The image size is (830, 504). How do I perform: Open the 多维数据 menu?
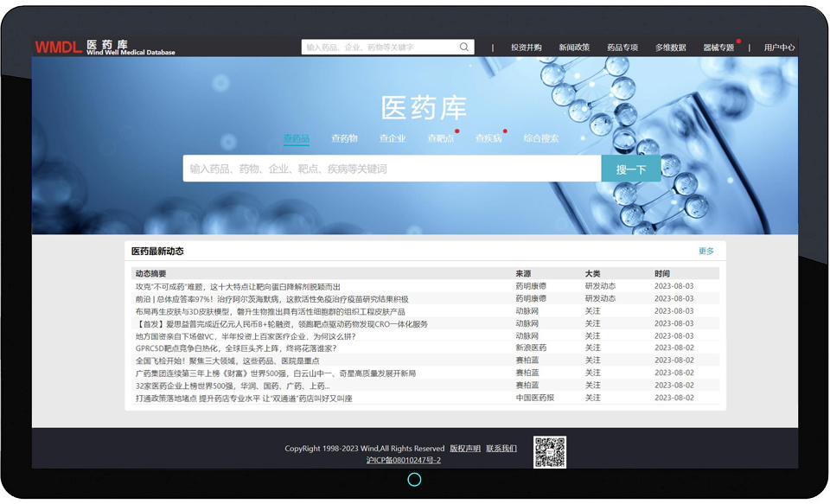tap(670, 48)
